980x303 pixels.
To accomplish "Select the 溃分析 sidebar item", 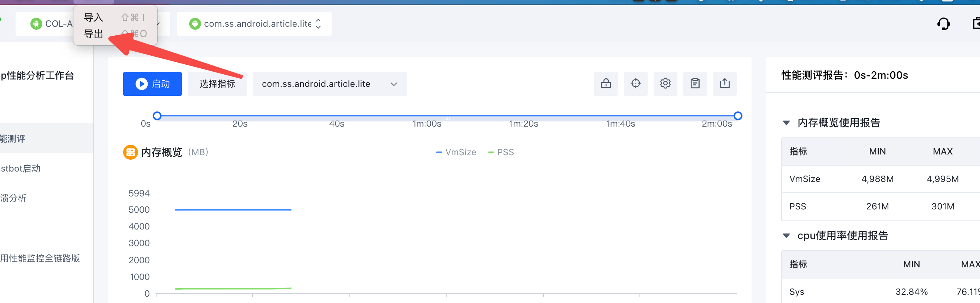I will click(46, 198).
